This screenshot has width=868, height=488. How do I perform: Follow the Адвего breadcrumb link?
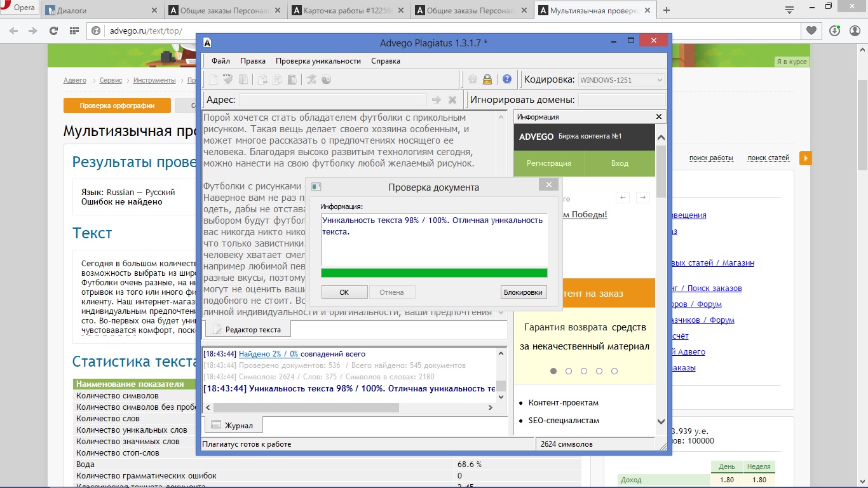point(75,80)
